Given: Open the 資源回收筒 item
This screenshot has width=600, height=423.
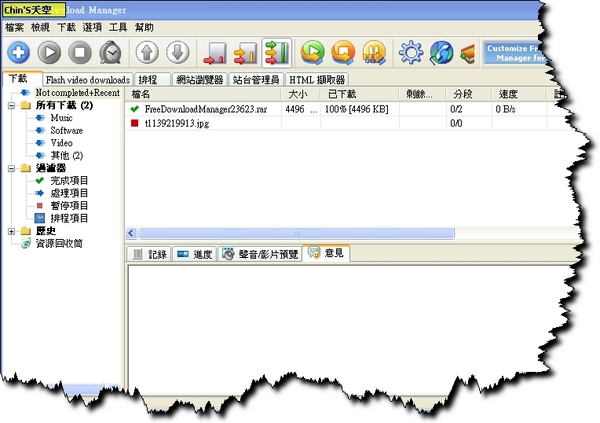Looking at the screenshot, I should click(x=59, y=243).
